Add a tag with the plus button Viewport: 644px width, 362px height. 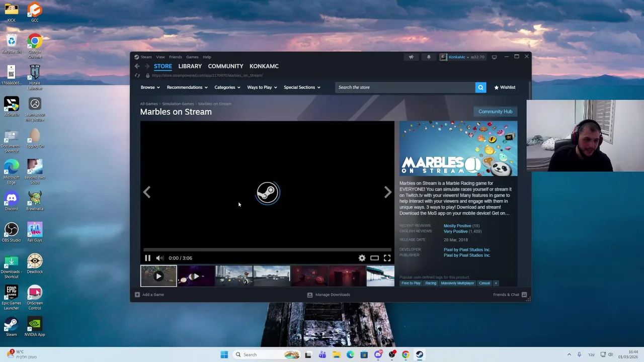click(496, 283)
